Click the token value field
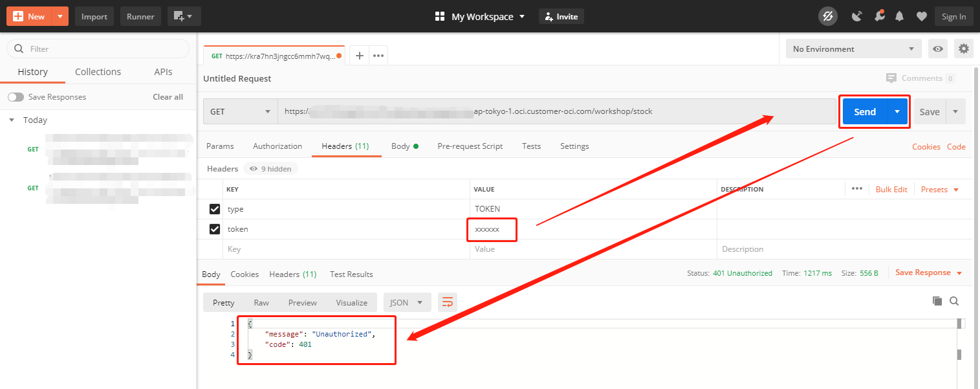The image size is (980, 389). pos(492,230)
